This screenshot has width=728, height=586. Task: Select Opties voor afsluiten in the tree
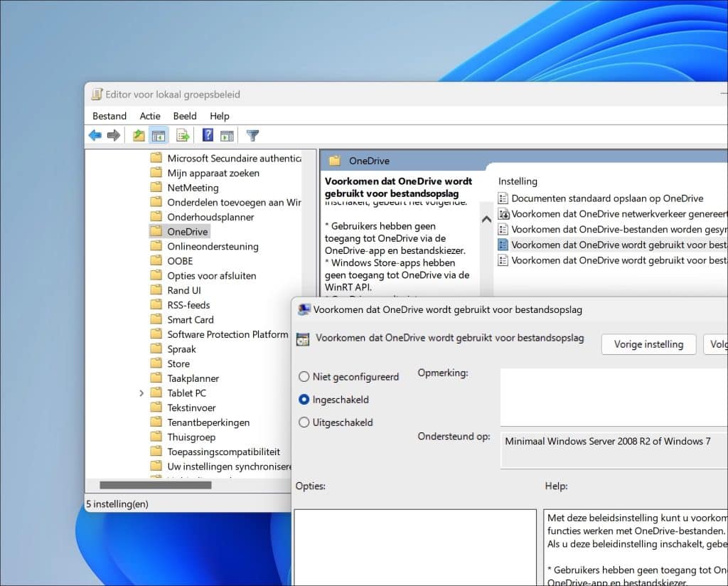click(212, 276)
